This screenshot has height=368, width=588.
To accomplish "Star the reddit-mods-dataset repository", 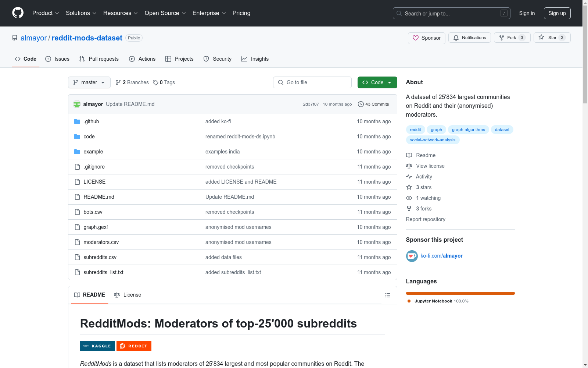I will pyautogui.click(x=552, y=38).
